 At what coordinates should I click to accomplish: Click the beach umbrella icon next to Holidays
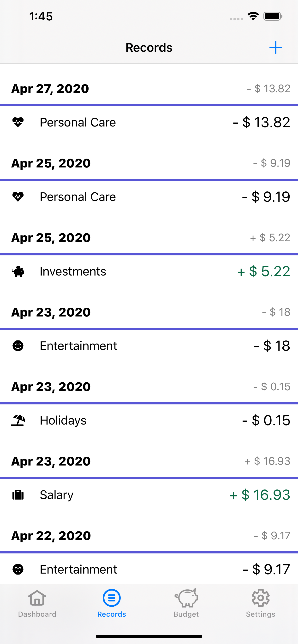tap(18, 420)
